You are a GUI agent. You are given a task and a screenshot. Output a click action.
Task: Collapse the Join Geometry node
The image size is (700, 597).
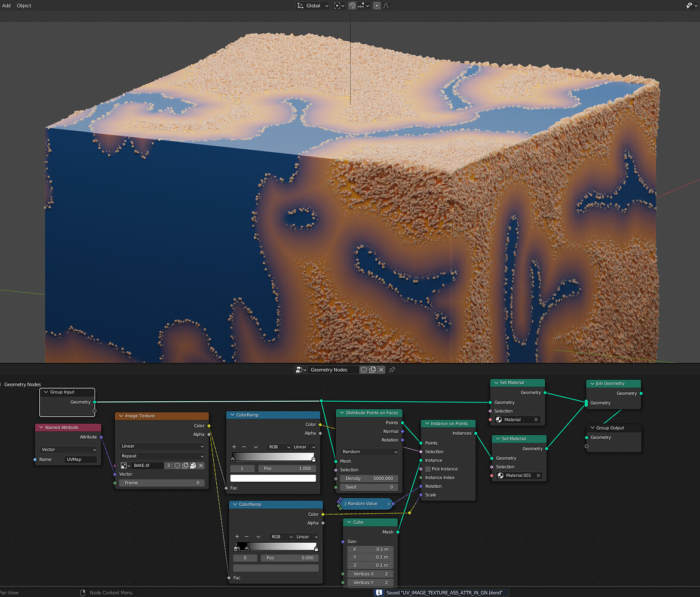tap(592, 384)
